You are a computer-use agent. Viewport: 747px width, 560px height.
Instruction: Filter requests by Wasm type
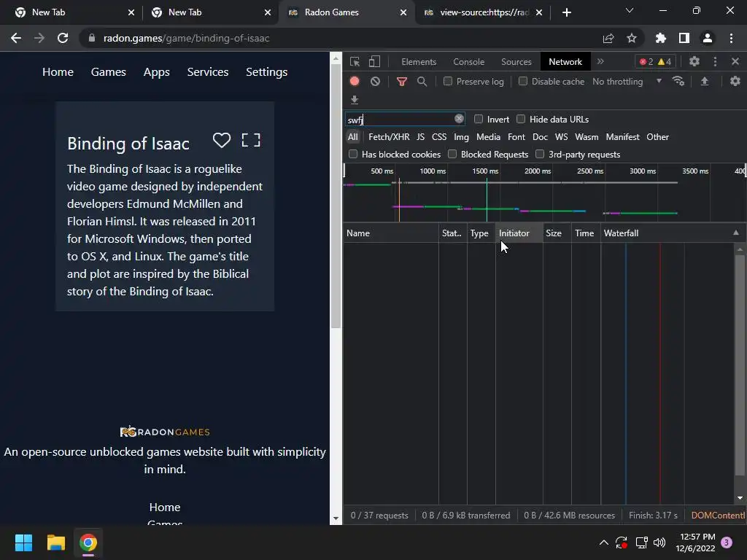[587, 136]
